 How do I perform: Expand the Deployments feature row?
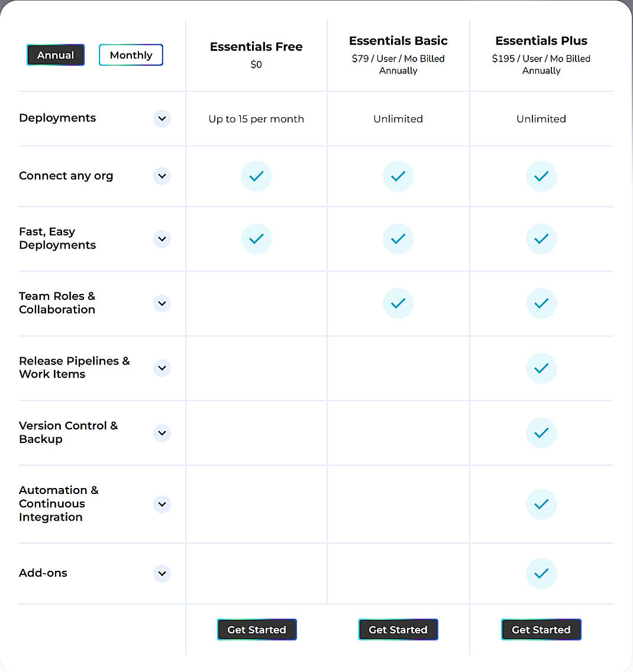[162, 118]
